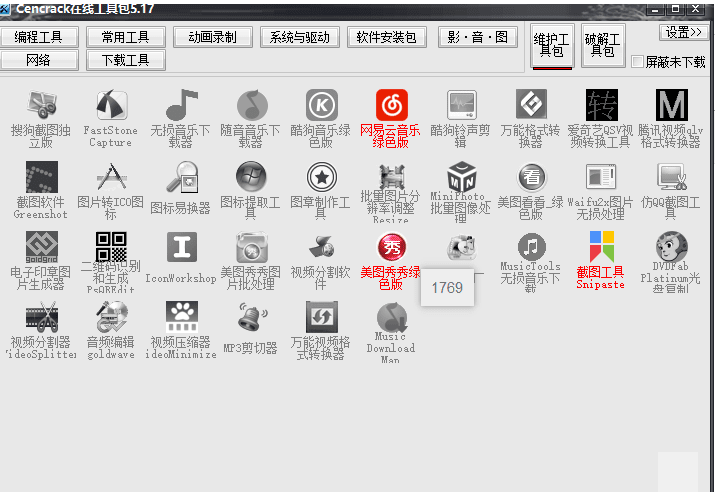This screenshot has width=715, height=492.
Task: Open DVDFab Platinum 光盘复制 icon
Action: [x=671, y=247]
